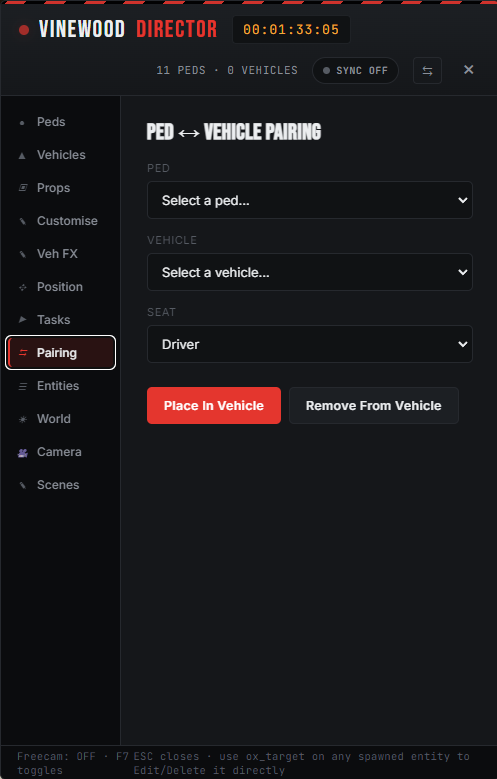This screenshot has height=779, width=497.
Task: Expand the Select a ped dropdown
Action: pos(310,200)
